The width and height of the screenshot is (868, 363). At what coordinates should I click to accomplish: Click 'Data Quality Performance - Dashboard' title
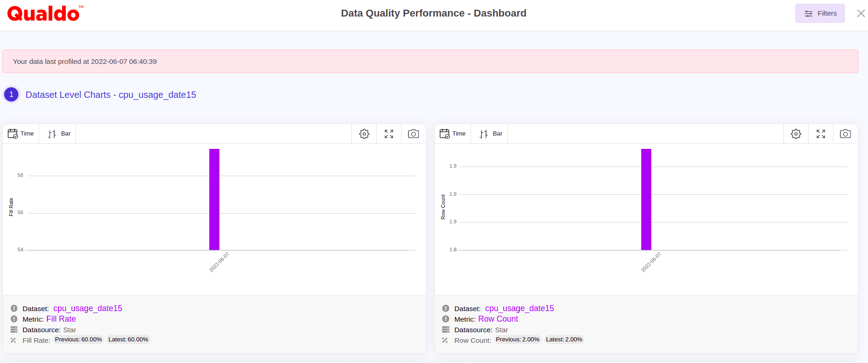coord(434,13)
